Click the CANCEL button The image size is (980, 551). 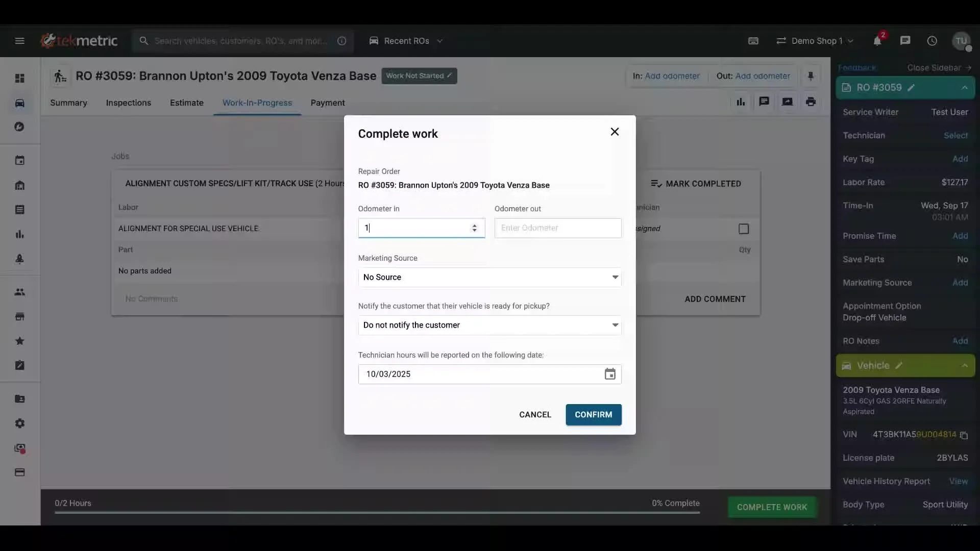(x=535, y=414)
